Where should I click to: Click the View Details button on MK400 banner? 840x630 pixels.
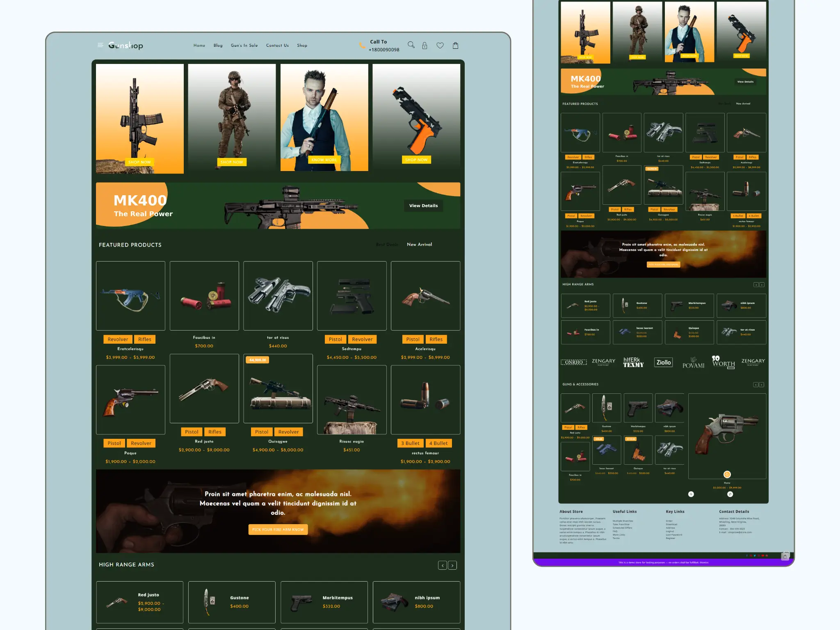coord(423,205)
